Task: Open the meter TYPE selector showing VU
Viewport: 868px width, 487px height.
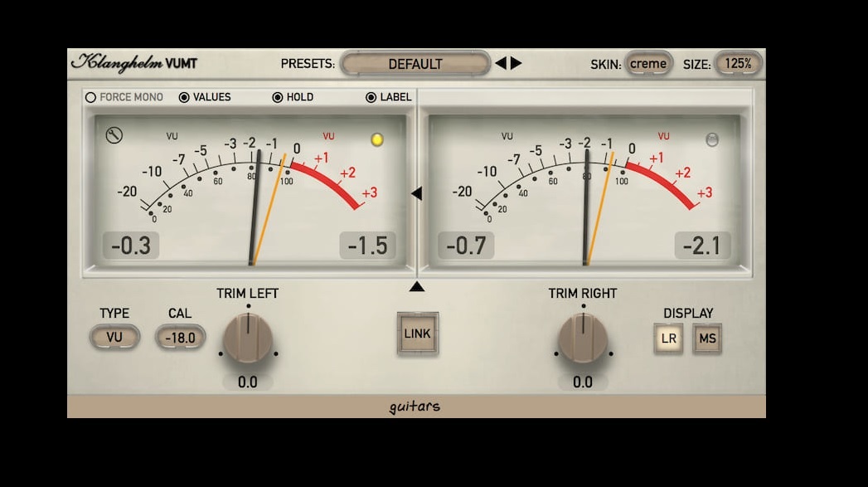Action: click(x=114, y=338)
